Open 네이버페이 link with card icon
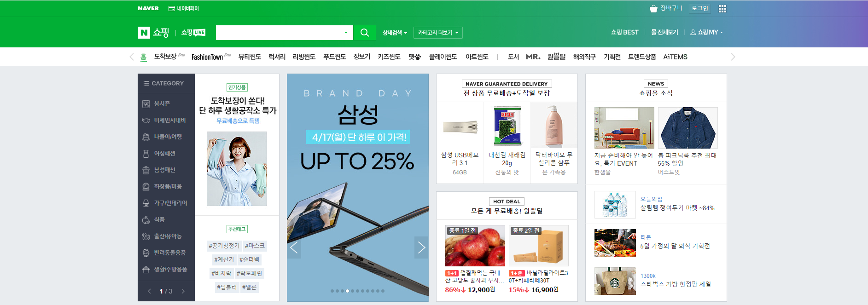 [x=184, y=8]
